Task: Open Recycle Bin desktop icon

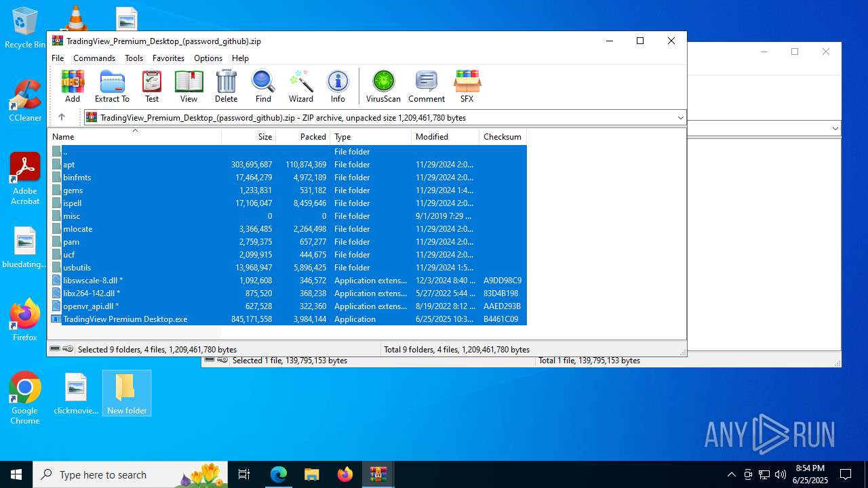Action: (x=25, y=28)
